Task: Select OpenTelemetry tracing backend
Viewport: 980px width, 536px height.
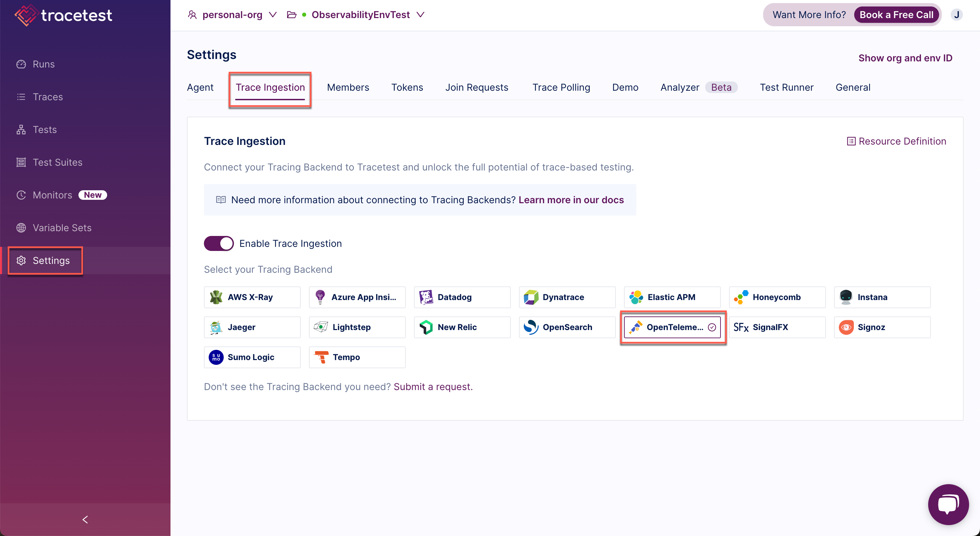Action: point(672,327)
